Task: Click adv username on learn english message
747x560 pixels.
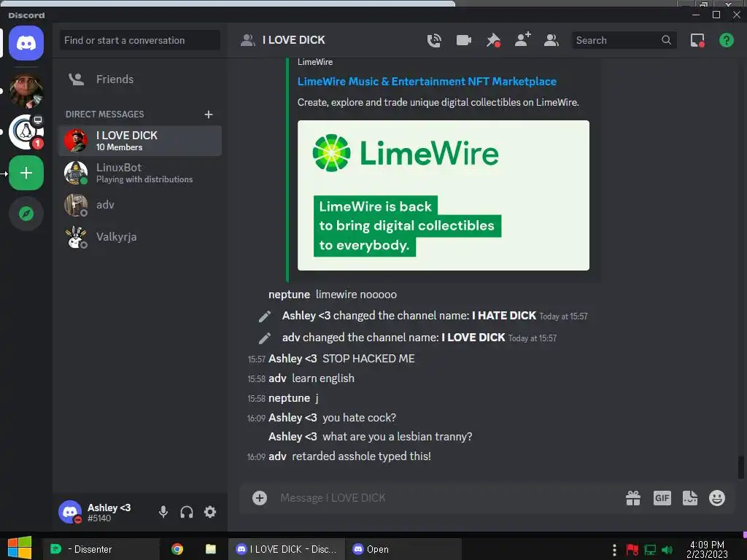Action: [x=277, y=378]
